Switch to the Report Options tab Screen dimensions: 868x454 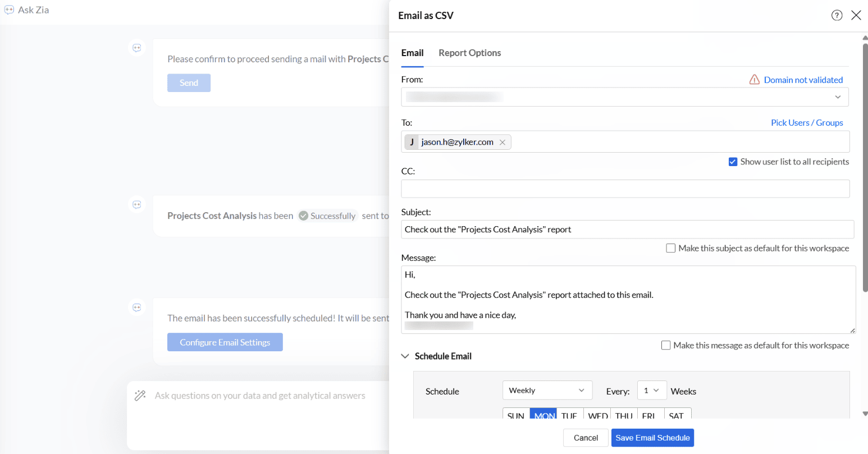469,53
